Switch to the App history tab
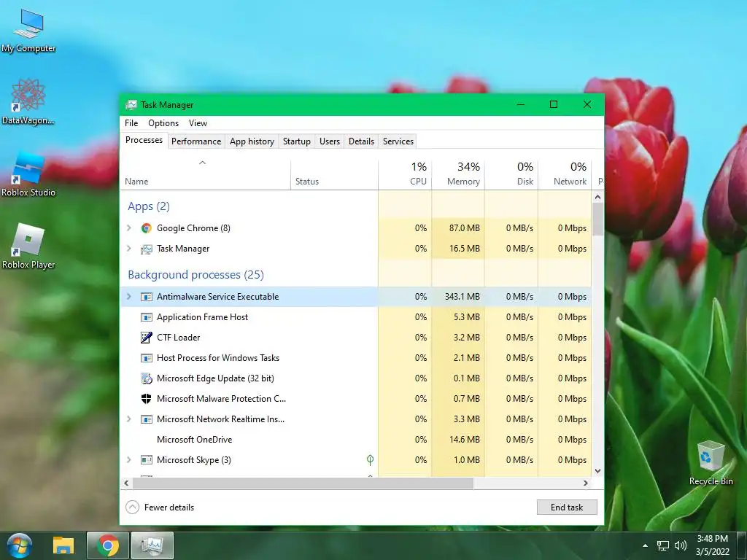The height and width of the screenshot is (560, 747). coord(252,141)
